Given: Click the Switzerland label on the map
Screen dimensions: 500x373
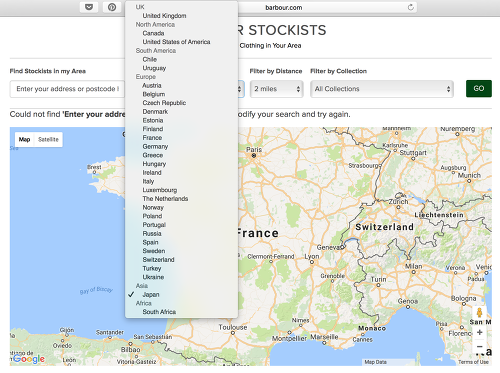Looking at the screenshot, I should (x=385, y=227).
